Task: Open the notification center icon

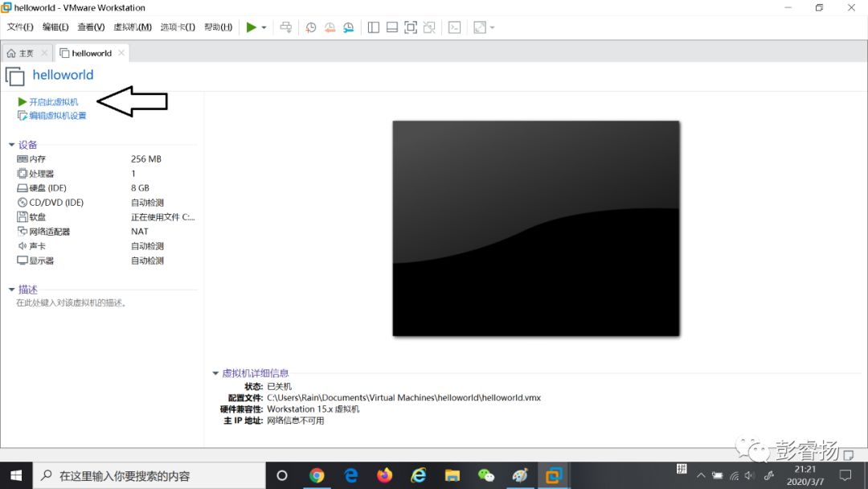Action: point(845,475)
